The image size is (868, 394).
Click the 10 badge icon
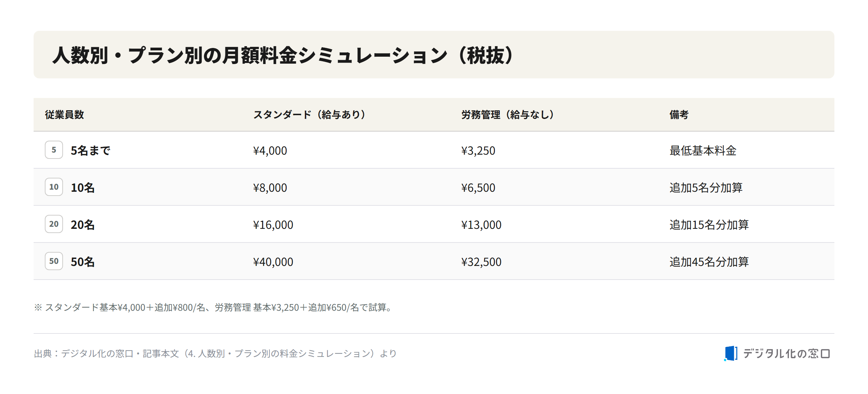coord(54,187)
